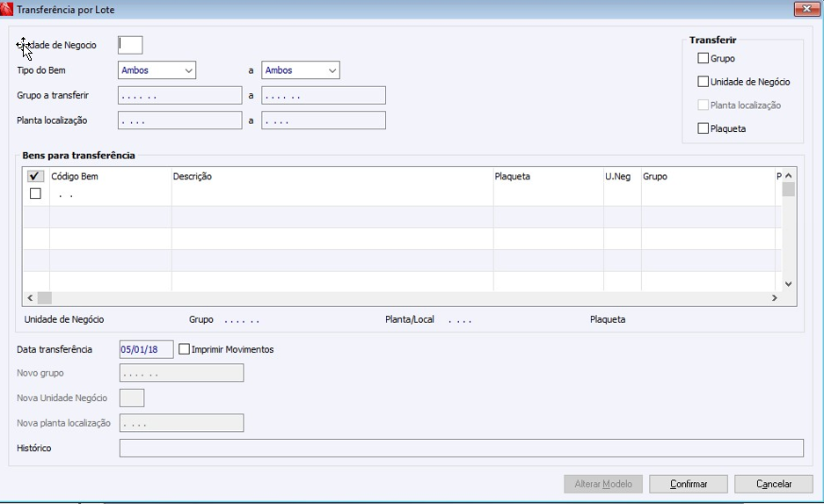824x504 pixels.
Task: Click the grid's scroll up arrow
Action: (788, 176)
